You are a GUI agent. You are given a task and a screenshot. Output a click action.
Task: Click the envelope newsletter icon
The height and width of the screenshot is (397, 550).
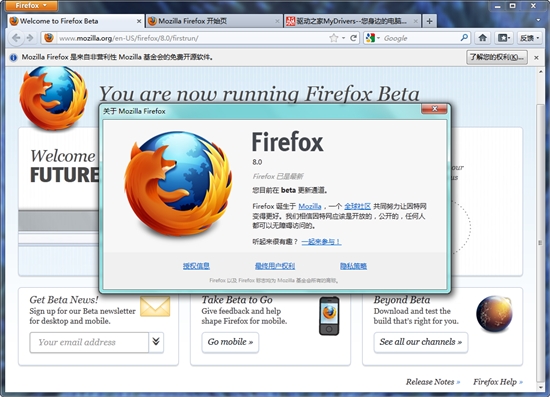pos(155,306)
